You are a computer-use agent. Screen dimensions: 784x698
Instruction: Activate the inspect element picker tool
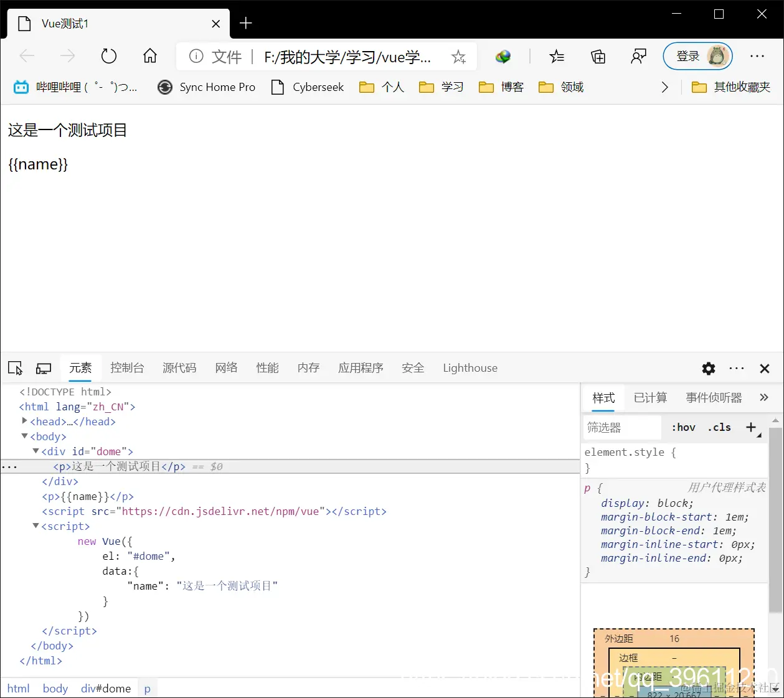pos(16,368)
